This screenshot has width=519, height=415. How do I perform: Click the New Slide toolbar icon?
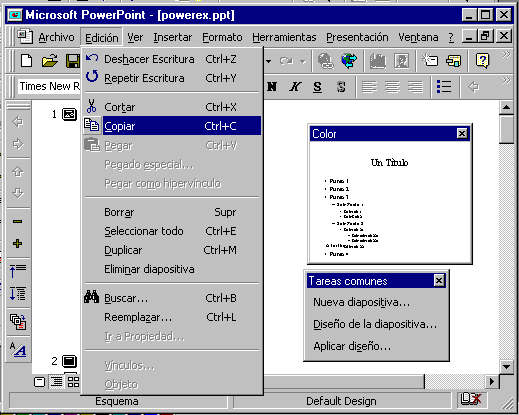pos(430,61)
